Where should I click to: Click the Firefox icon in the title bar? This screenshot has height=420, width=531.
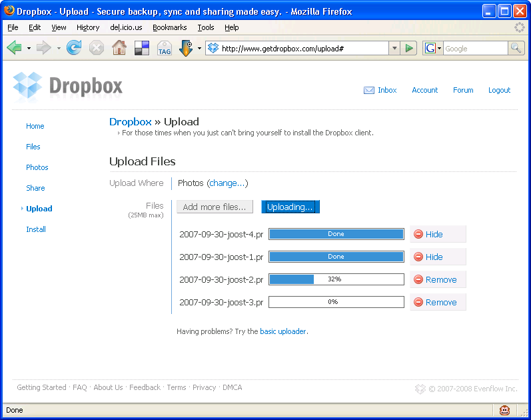pyautogui.click(x=9, y=11)
